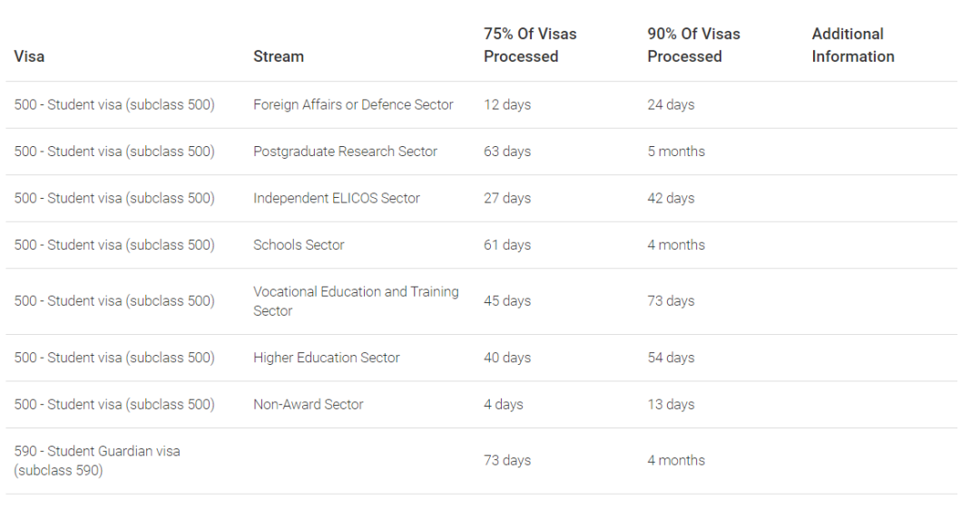Screen dimensions: 980x511
Task: Select the Non-Award Sector stream cell
Action: pyautogui.click(x=308, y=405)
